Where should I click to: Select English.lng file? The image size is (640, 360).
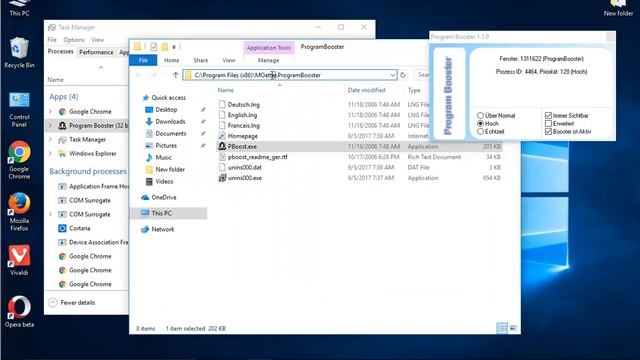[x=242, y=115]
